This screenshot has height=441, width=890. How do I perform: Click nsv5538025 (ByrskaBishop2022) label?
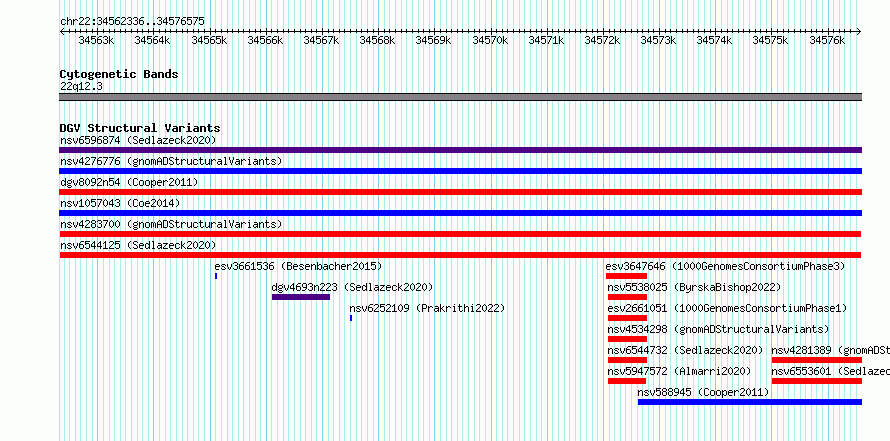(694, 287)
